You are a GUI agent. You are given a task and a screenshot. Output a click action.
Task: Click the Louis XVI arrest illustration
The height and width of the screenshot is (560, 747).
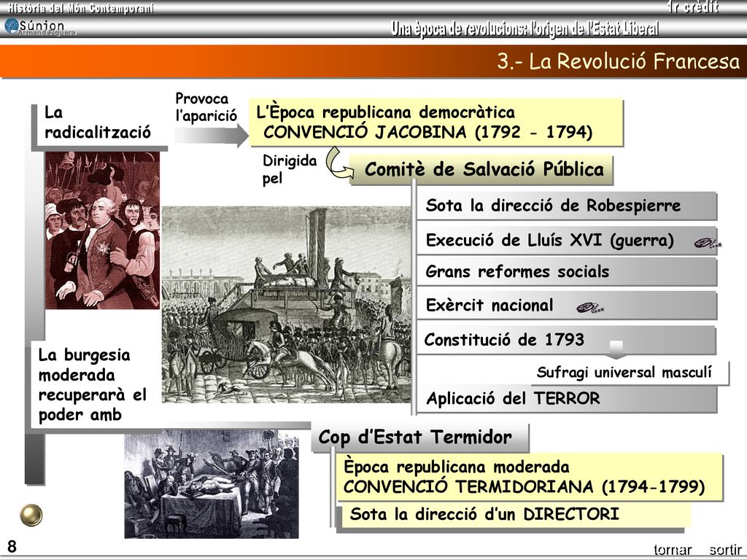pos(102,230)
